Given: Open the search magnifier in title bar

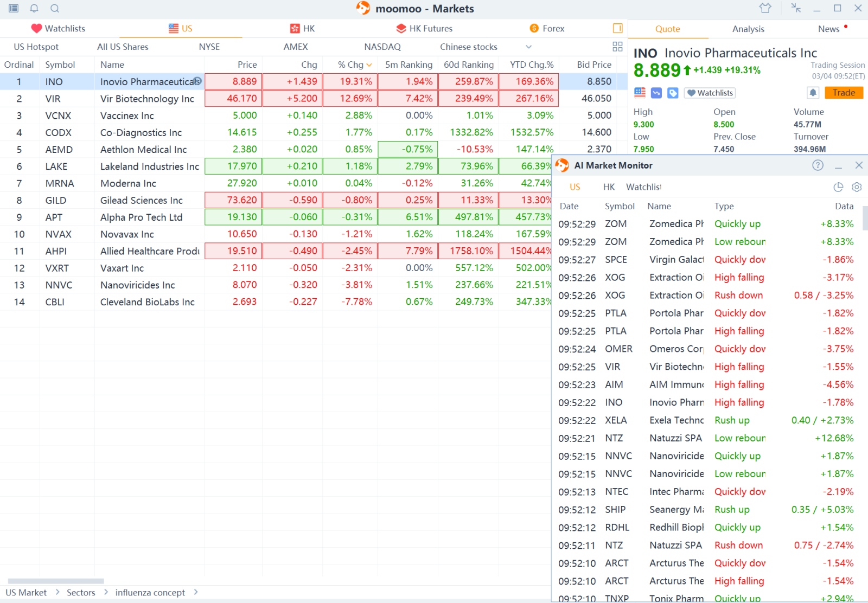Looking at the screenshot, I should click(x=55, y=8).
